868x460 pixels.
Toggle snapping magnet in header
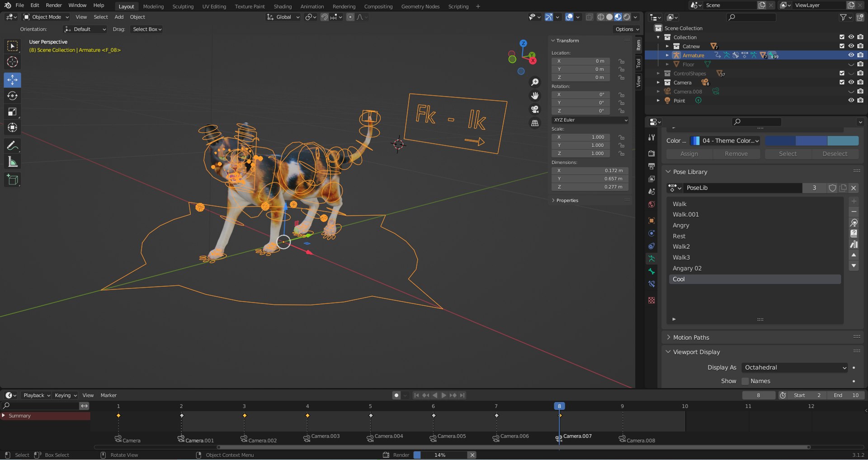324,17
